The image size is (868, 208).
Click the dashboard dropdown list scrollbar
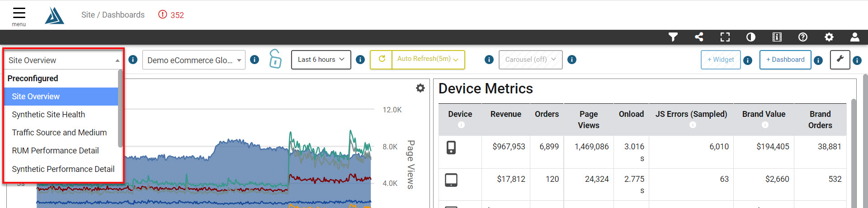tap(120, 108)
